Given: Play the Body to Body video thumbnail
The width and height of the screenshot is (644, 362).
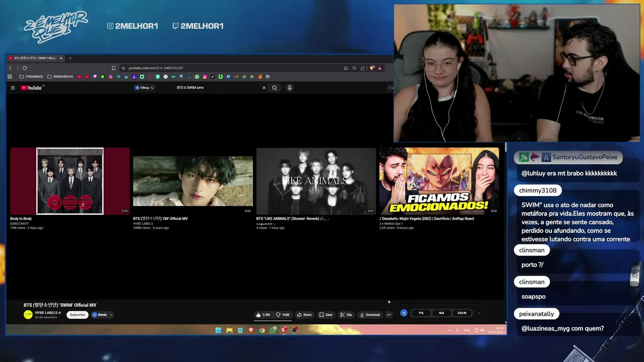Looking at the screenshot, I should pos(70,181).
